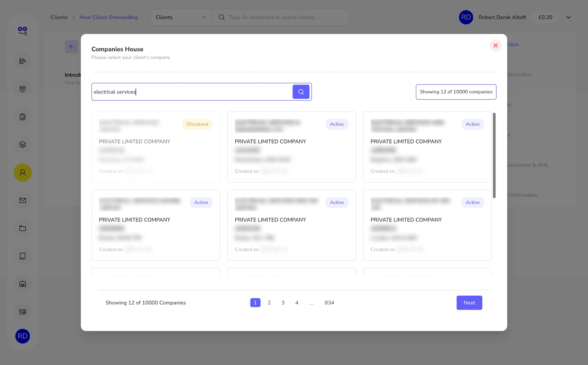588x365 pixels.
Task: Open the book icon in sidebar
Action: tap(23, 256)
